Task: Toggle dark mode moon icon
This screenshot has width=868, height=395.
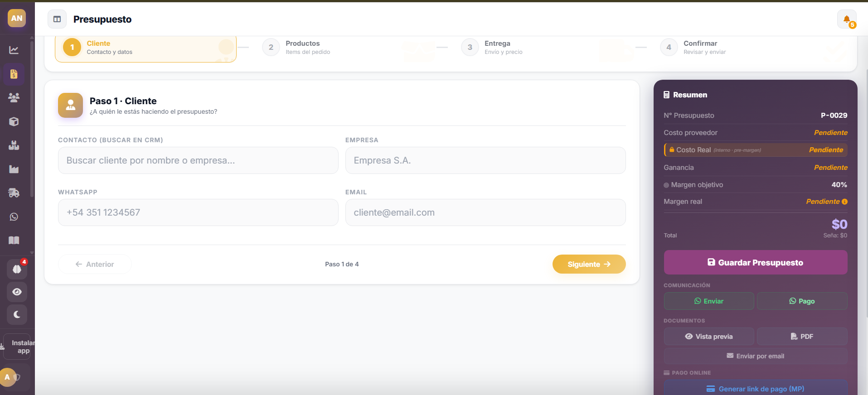Action: [17, 314]
